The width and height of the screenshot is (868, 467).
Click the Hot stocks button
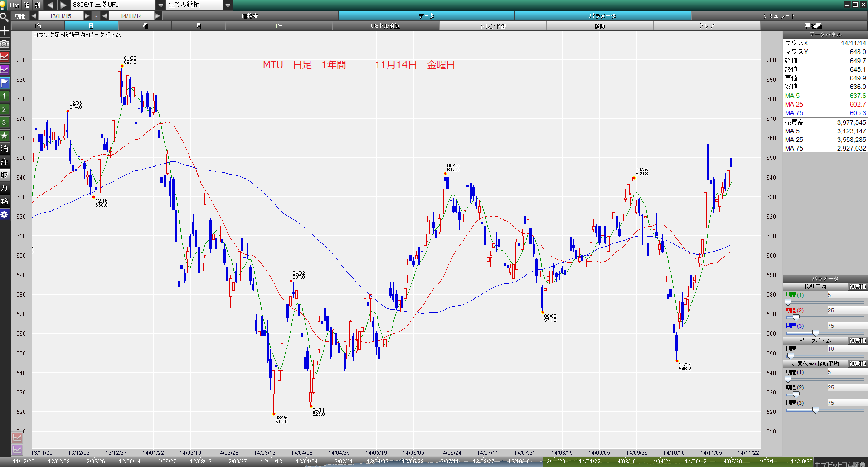click(15, 5)
